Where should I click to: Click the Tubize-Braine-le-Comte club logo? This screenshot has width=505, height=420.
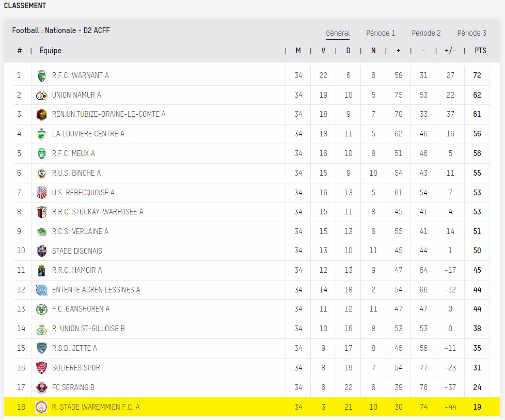coord(41,115)
